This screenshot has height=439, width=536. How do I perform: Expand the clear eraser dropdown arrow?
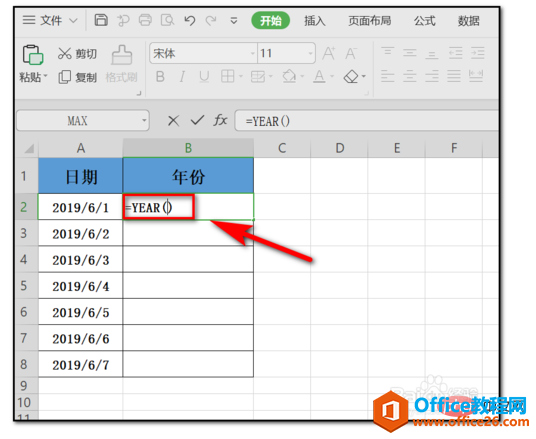(x=363, y=76)
